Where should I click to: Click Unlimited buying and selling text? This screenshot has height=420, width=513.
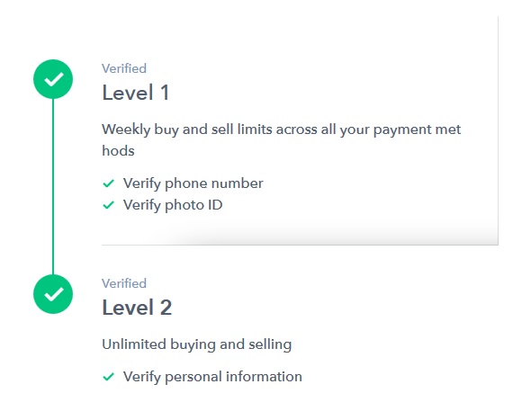[x=196, y=344]
